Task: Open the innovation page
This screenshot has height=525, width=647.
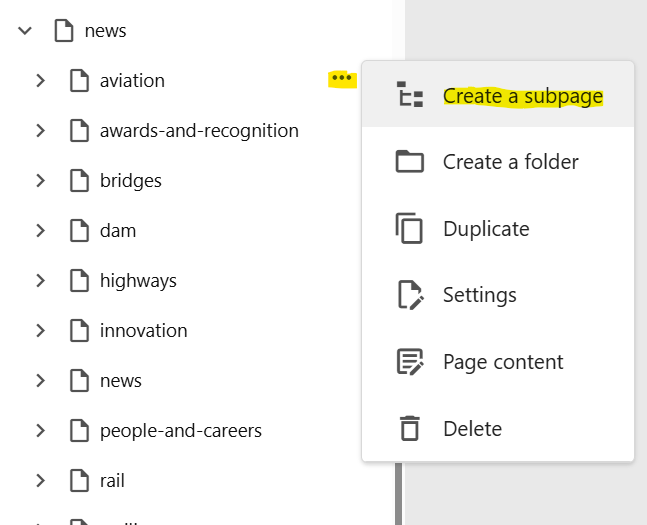Action: tap(143, 331)
